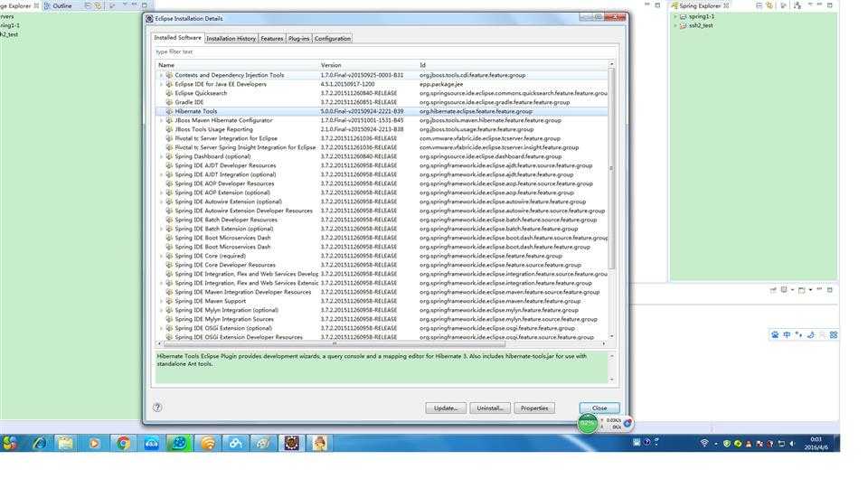Screen dimensions: 868x488
Task: Select version 4.5.1.20150917-1200 cell
Action: pyautogui.click(x=347, y=84)
